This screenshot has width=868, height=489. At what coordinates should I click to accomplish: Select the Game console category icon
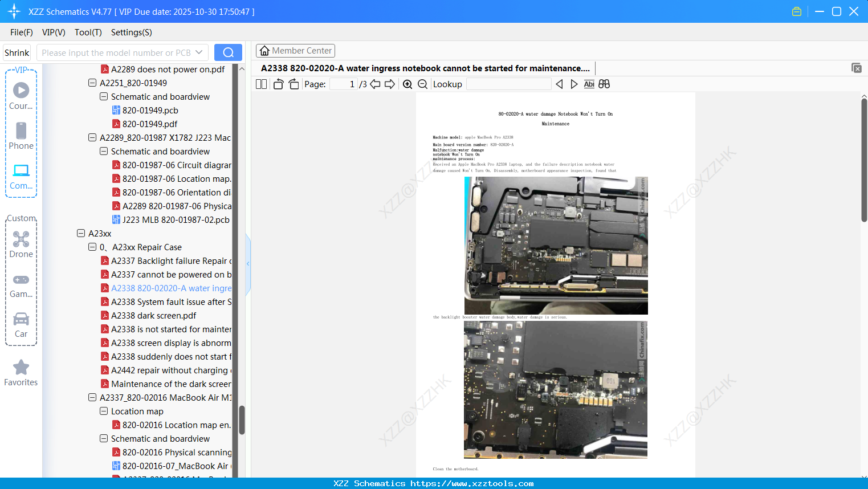pyautogui.click(x=21, y=285)
